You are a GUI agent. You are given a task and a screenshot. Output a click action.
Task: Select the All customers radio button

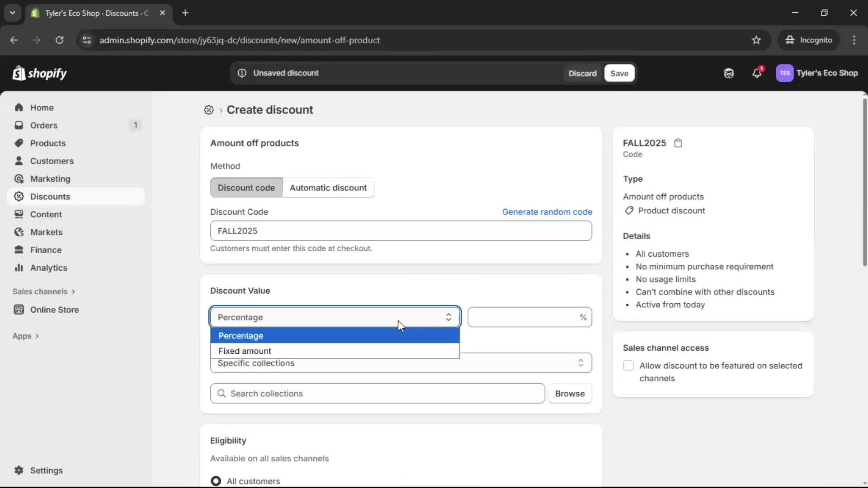[216, 481]
